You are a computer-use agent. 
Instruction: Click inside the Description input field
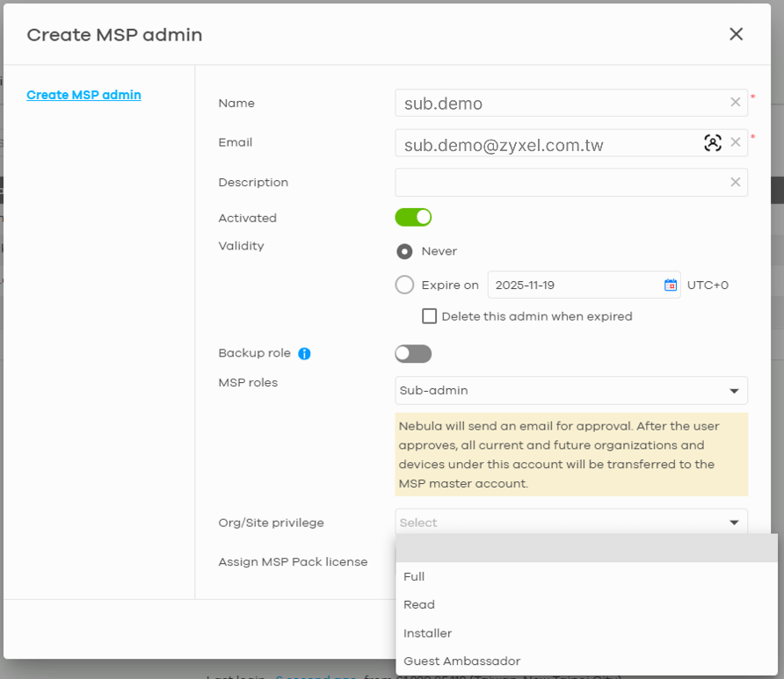[x=563, y=182]
